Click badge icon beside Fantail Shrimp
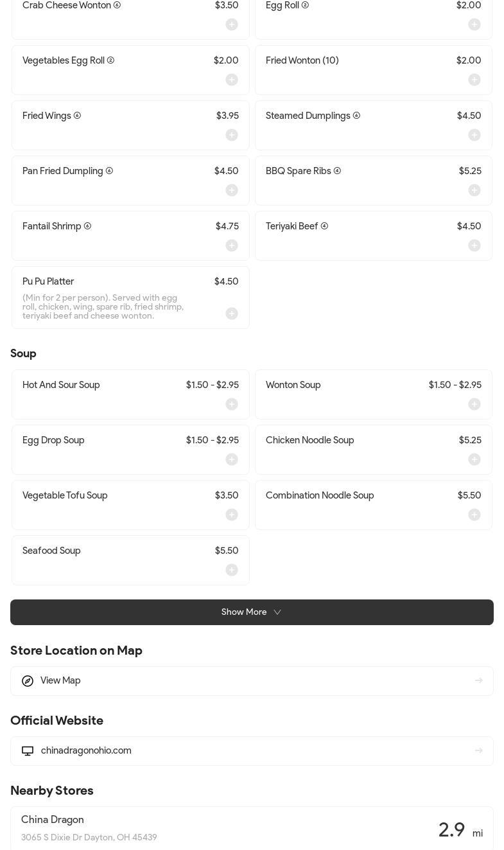The width and height of the screenshot is (504, 850). point(87,226)
